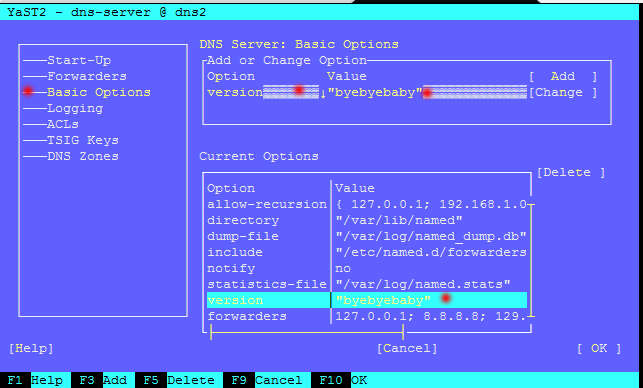Click F5 Delete in the function key bar
Screen dimensions: 643x388
click(178, 380)
